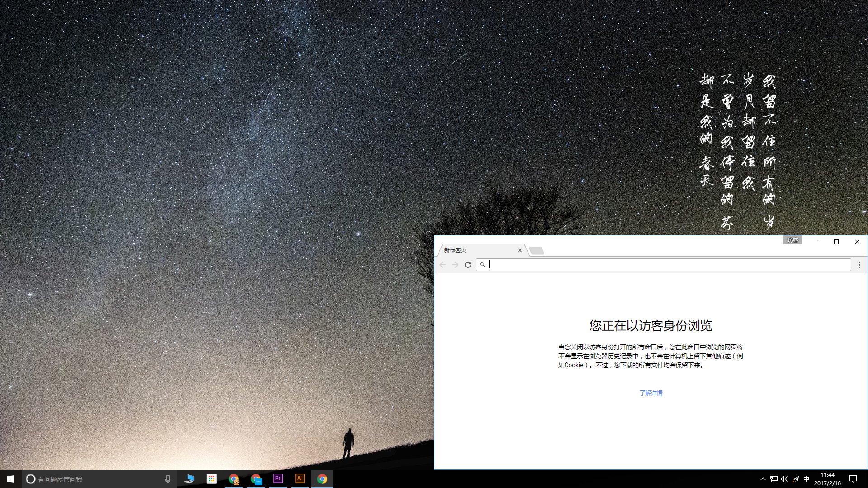868x488 pixels.
Task: Launch Adobe Premiere Pro from the taskbar
Action: [x=278, y=479]
